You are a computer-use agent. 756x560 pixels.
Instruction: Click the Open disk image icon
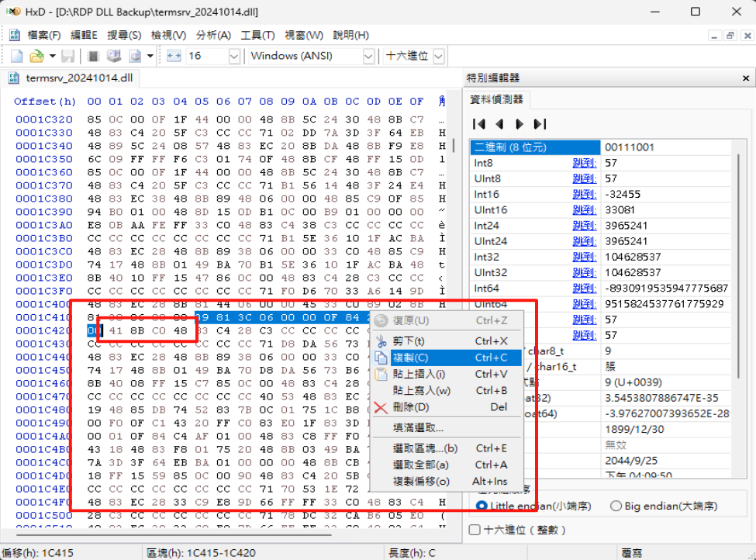coord(136,56)
